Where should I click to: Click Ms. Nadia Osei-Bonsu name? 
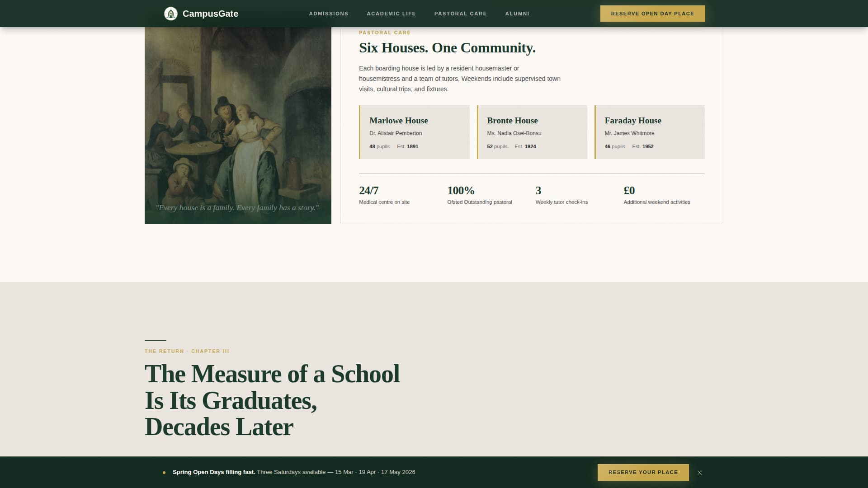click(514, 133)
